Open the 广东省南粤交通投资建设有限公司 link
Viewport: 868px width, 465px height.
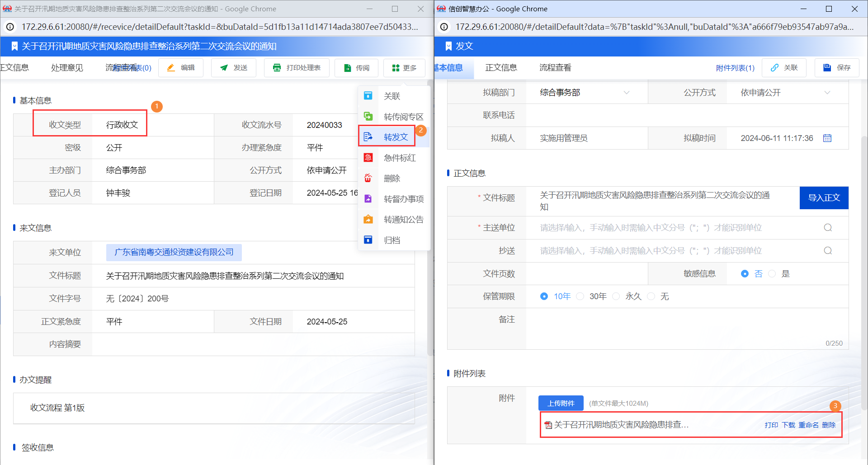pyautogui.click(x=174, y=252)
